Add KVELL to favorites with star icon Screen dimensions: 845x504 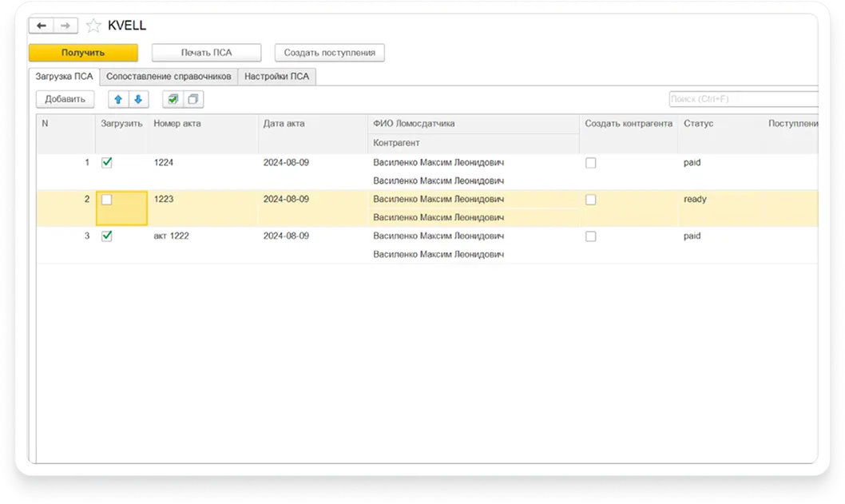click(x=94, y=26)
